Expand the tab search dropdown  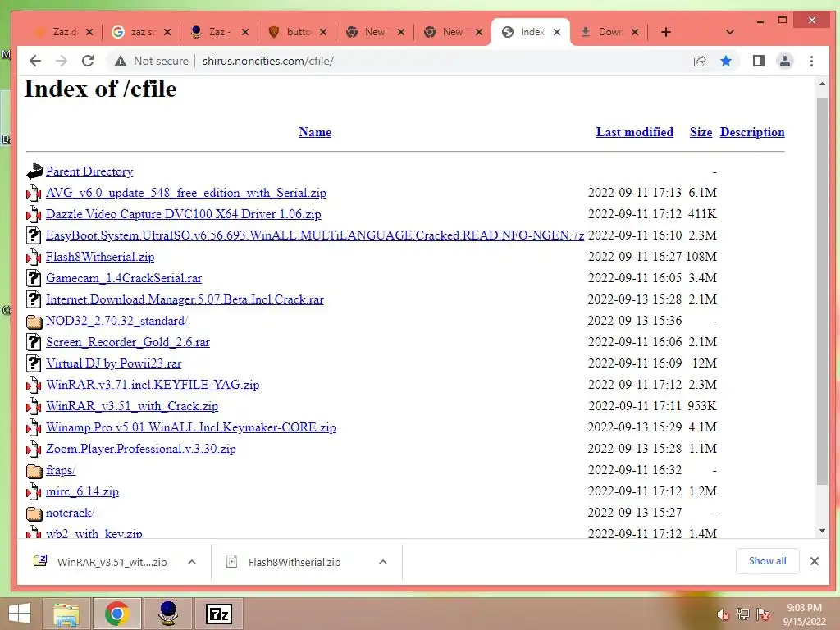[729, 32]
